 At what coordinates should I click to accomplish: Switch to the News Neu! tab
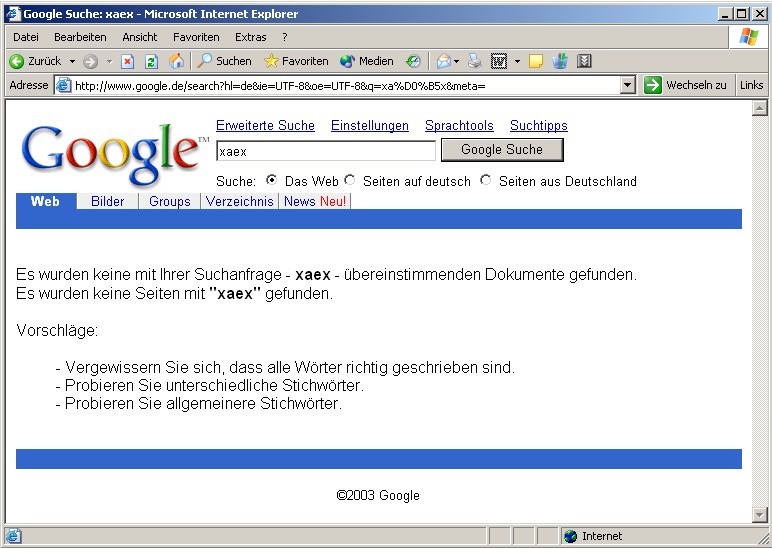(x=315, y=201)
